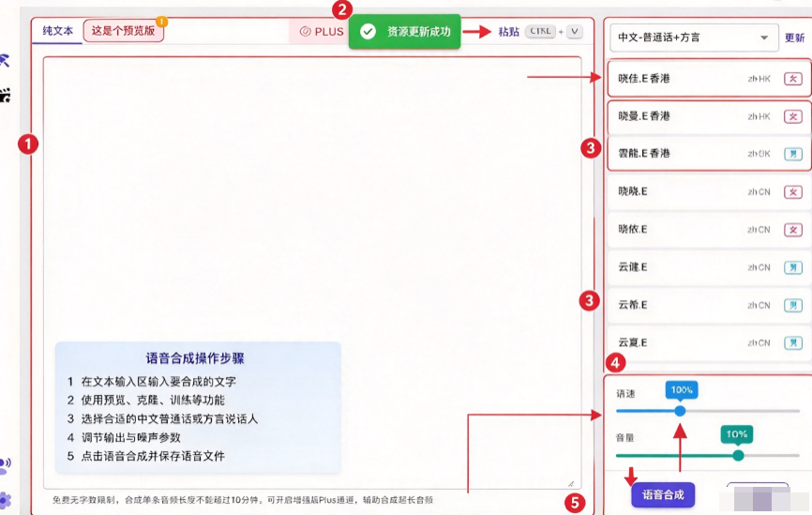Click the zh-HK label in 晓曼.E row
The height and width of the screenshot is (515, 812).
(x=759, y=116)
